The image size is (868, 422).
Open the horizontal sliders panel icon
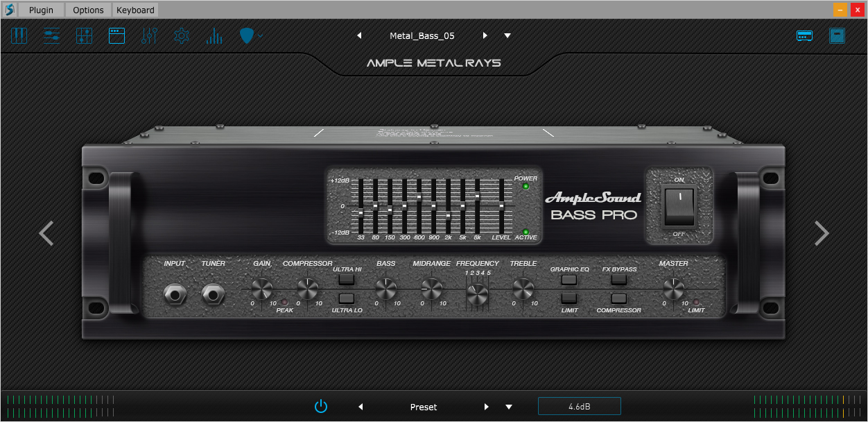tap(52, 35)
